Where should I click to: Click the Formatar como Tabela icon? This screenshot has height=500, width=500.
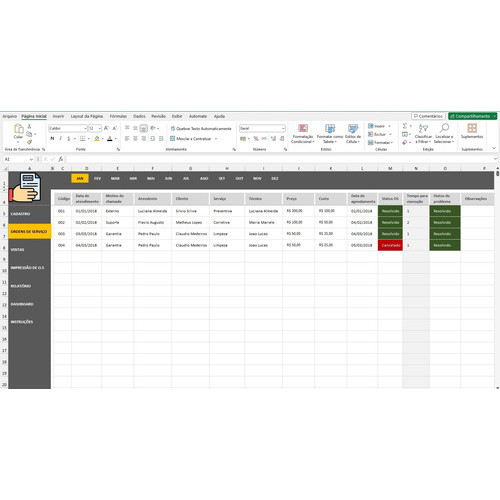tap(330, 128)
